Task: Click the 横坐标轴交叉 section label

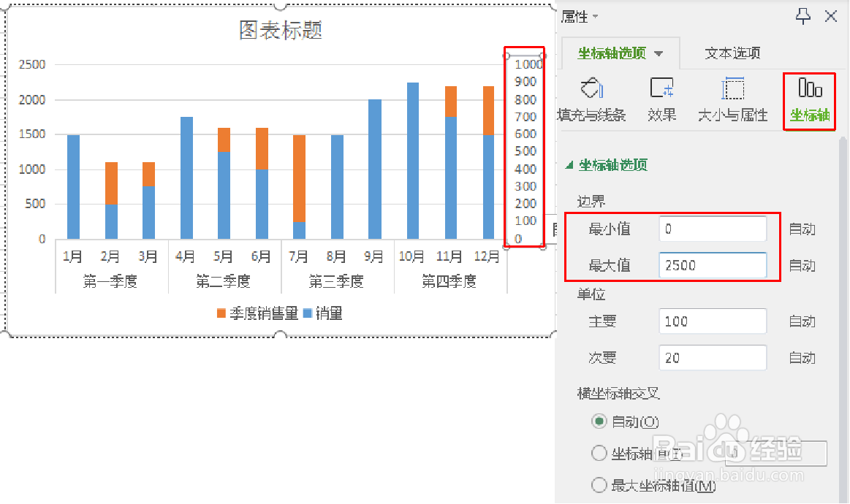Action: (618, 394)
